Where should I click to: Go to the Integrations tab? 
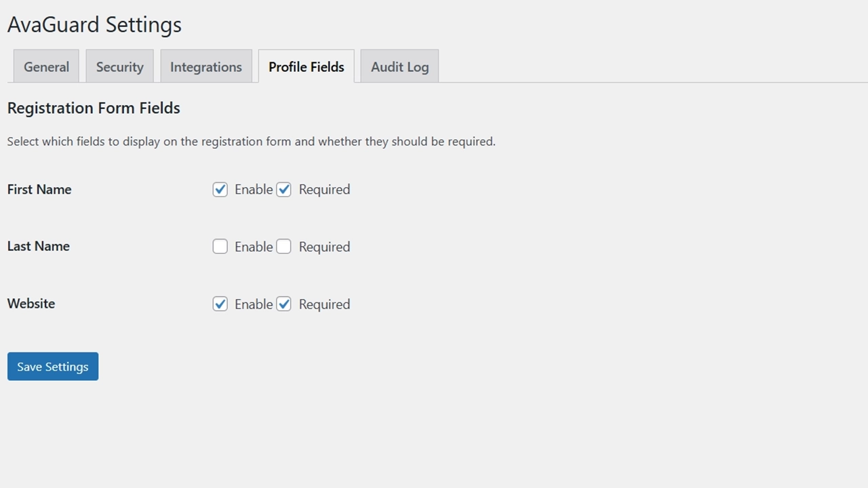click(205, 66)
